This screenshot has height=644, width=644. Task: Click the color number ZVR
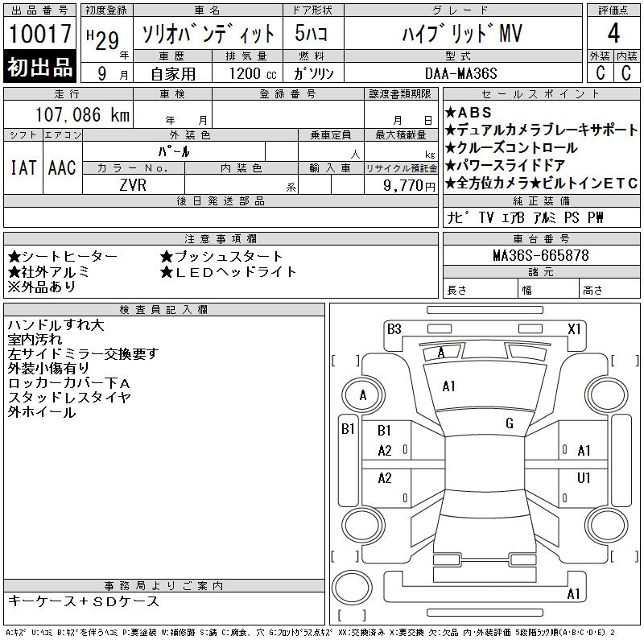point(133,185)
